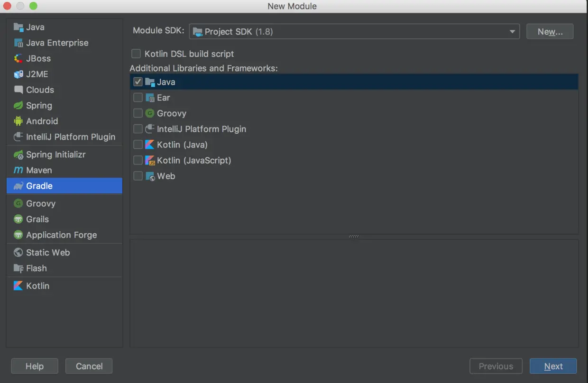Click the Kotlin (Java) framework icon
588x383 pixels.
[x=150, y=145]
